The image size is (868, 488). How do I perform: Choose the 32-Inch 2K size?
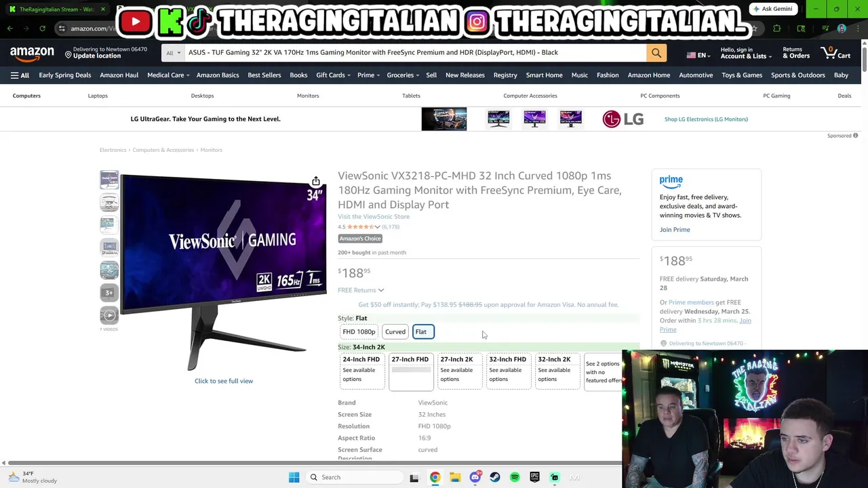(x=557, y=371)
